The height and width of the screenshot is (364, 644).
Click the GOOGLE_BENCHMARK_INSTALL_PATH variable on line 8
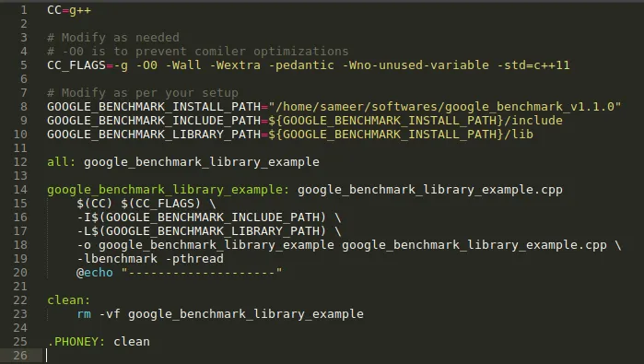pyautogui.click(x=154, y=107)
